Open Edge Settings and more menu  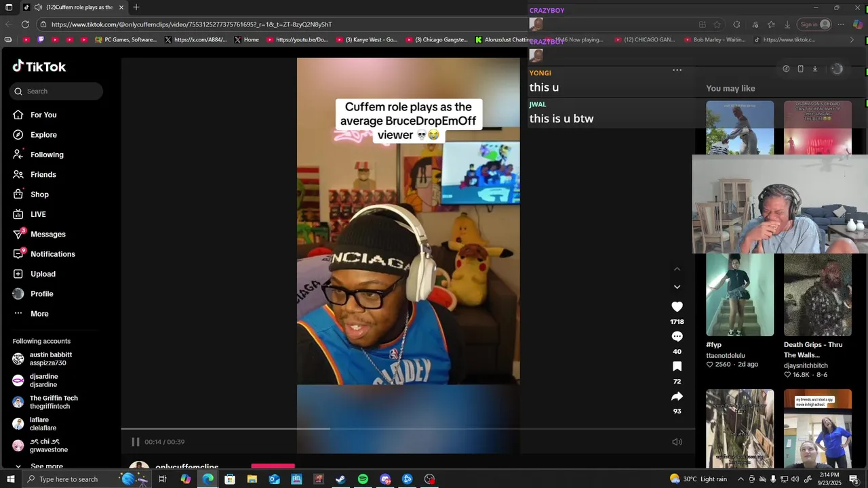click(841, 24)
